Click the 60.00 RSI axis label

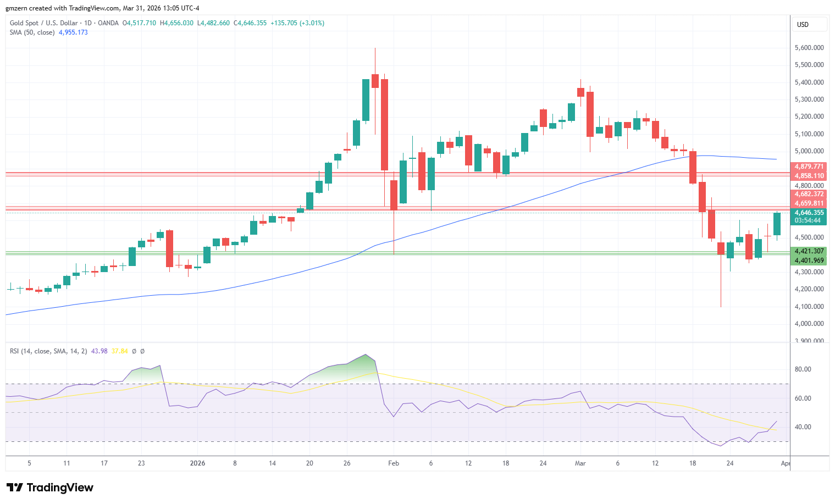[803, 398]
